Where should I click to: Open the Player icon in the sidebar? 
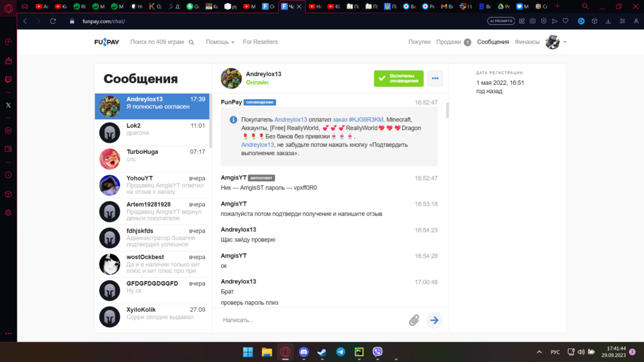pyautogui.click(x=8, y=131)
